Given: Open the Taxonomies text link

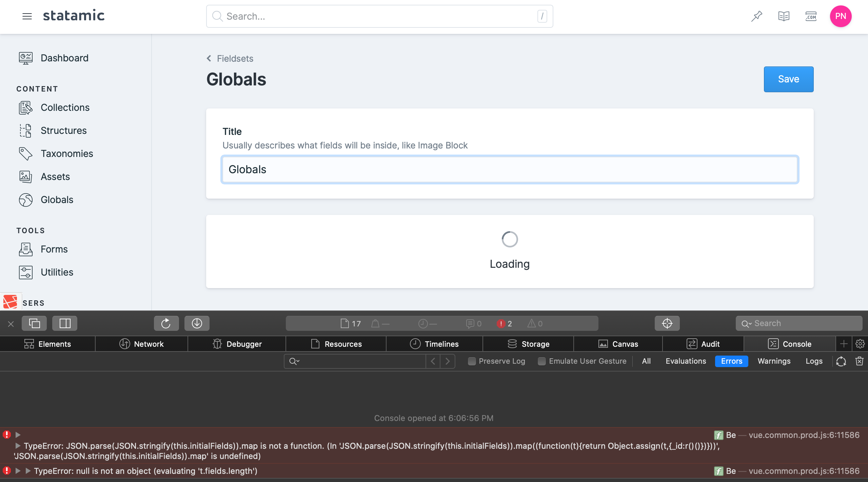Looking at the screenshot, I should 67,154.
